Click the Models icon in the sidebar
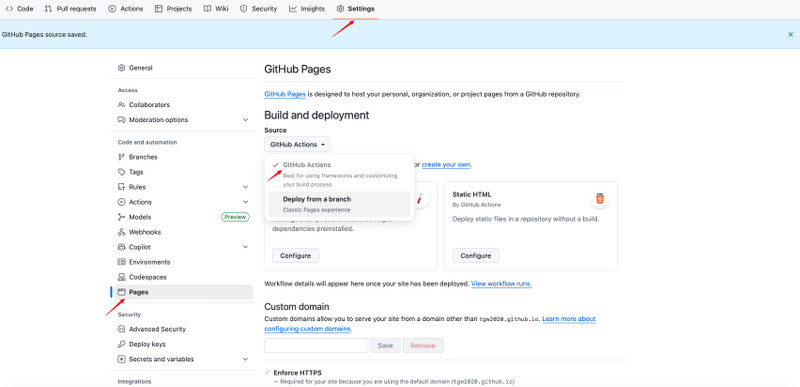The width and height of the screenshot is (800, 387). click(x=121, y=217)
